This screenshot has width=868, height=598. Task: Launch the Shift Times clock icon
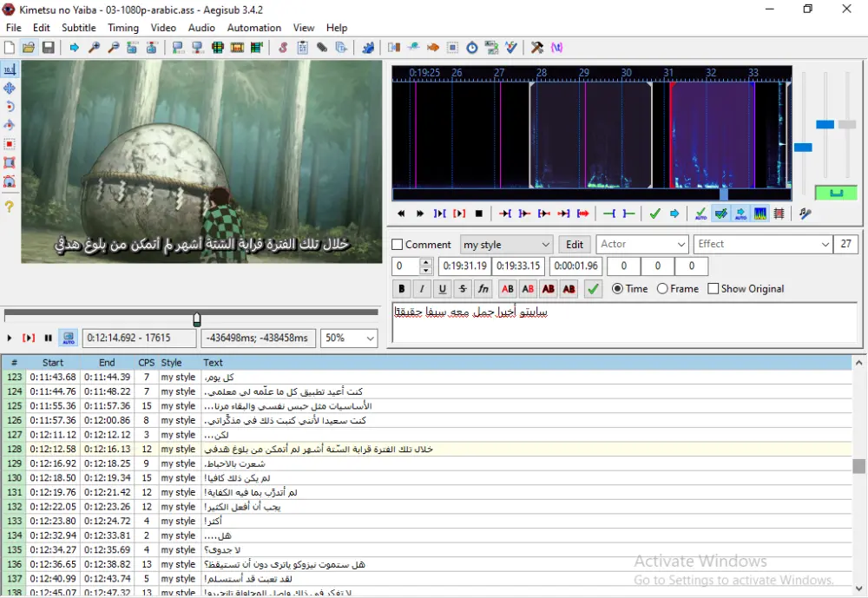471,48
